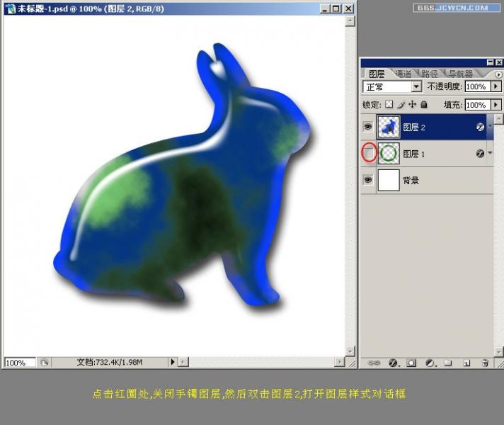Lock transparent pixels icon
Screen dimensions: 504x425
389,104
